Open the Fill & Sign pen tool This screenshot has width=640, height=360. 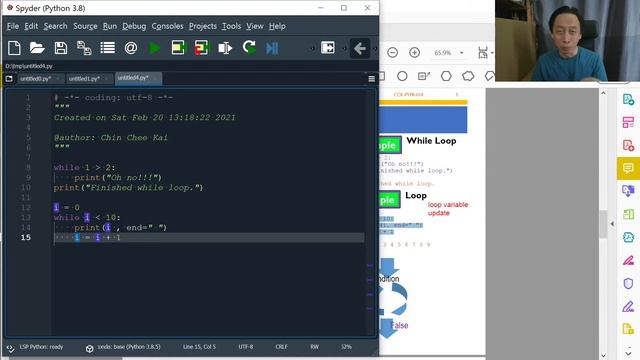coord(628,306)
